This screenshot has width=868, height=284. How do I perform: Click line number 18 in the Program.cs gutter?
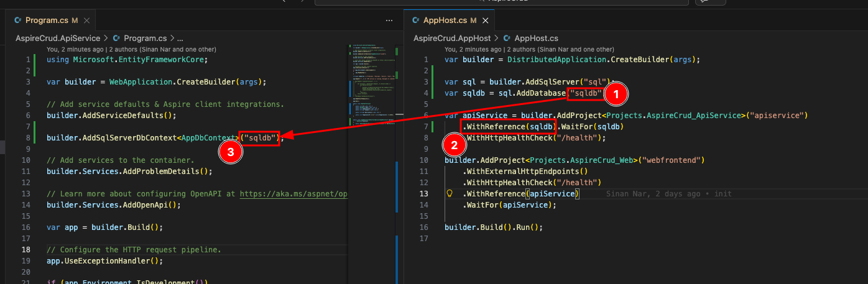click(x=26, y=250)
